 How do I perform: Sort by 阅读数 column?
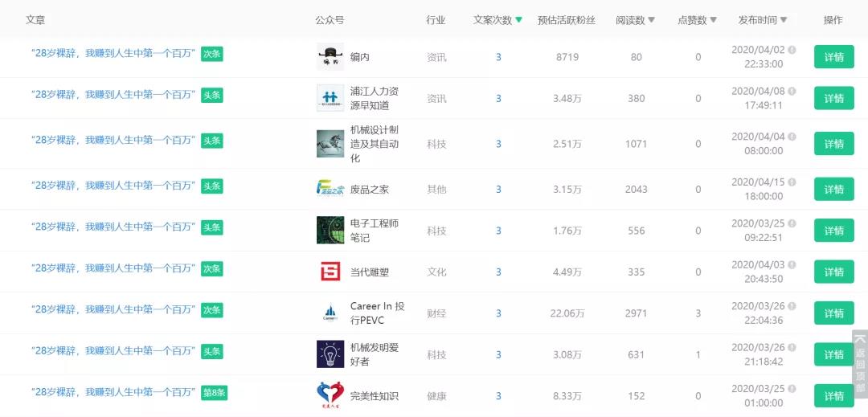(651, 20)
